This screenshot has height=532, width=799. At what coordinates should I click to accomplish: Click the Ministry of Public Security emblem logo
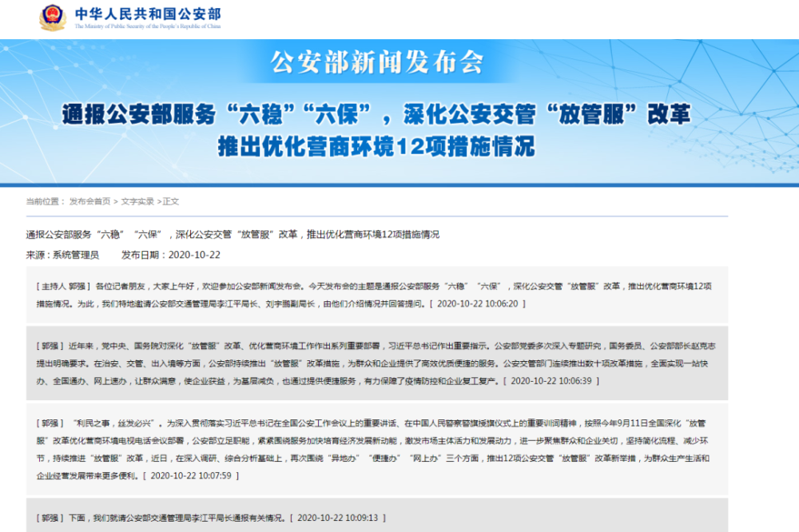[x=53, y=18]
